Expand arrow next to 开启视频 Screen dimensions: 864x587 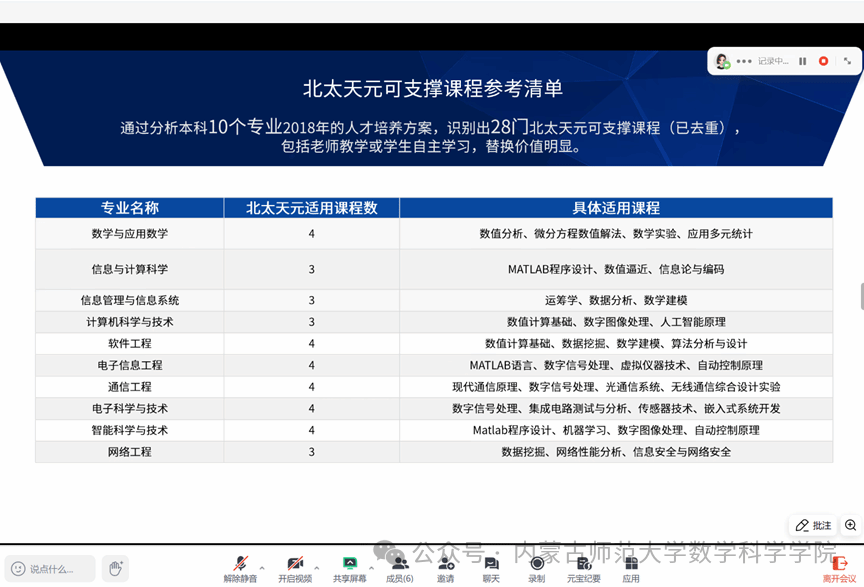tap(317, 567)
